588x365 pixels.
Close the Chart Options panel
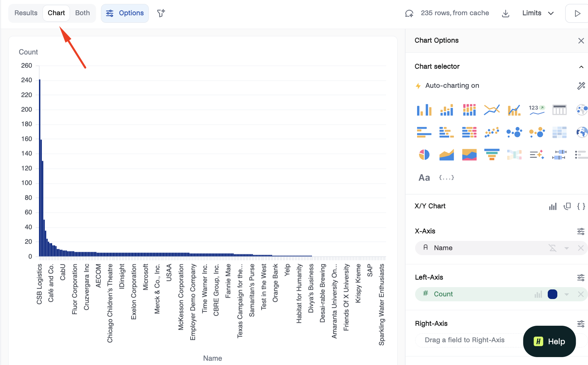(581, 41)
